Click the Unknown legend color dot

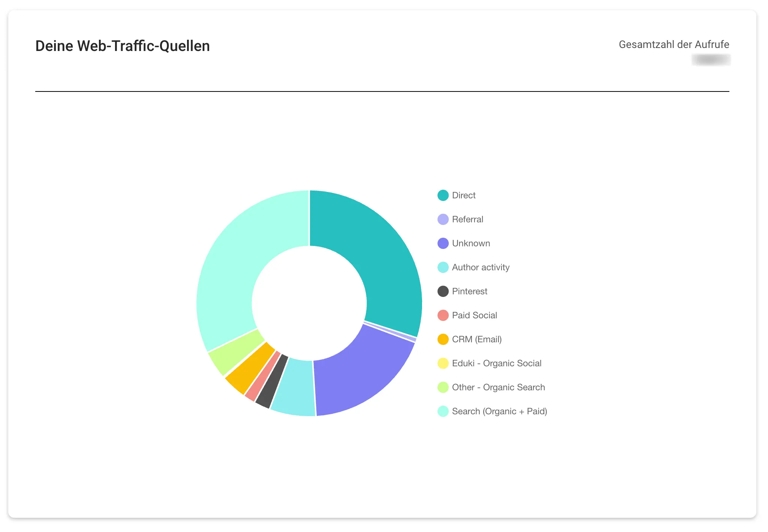pyautogui.click(x=443, y=243)
